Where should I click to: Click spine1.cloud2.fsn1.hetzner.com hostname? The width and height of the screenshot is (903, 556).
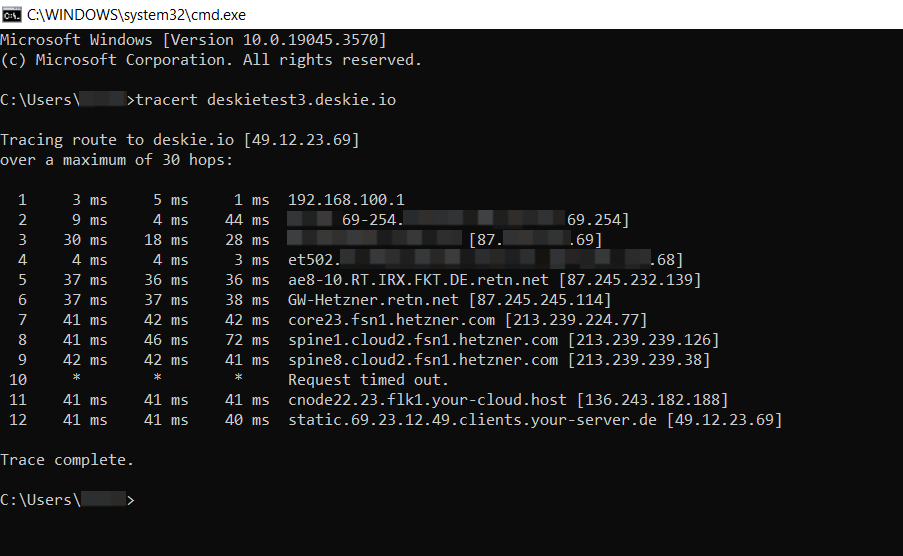pyautogui.click(x=423, y=340)
